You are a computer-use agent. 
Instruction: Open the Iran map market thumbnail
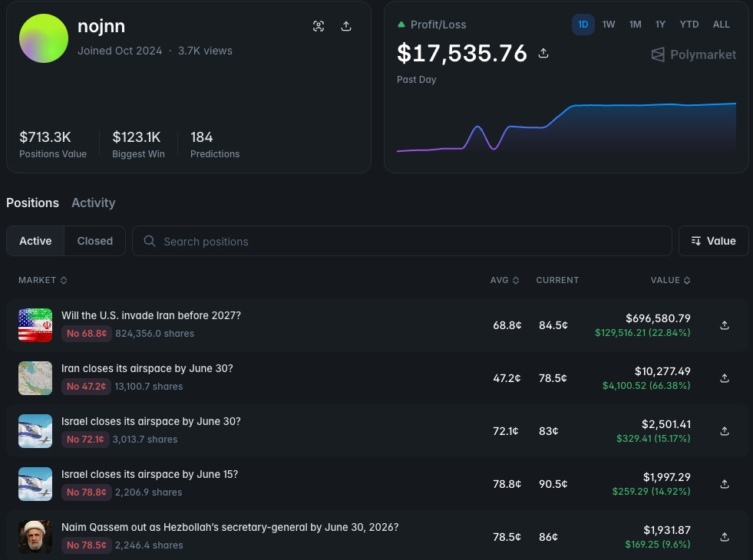35,378
